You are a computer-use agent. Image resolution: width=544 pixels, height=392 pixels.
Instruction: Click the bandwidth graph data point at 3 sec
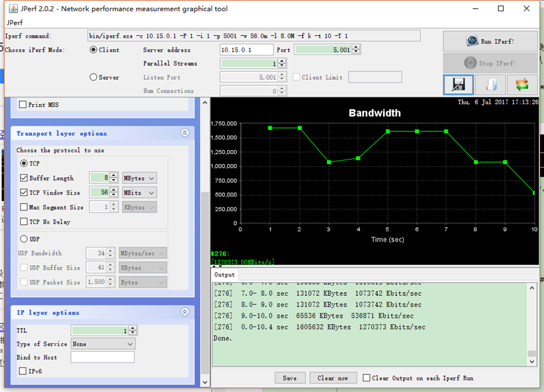329,162
